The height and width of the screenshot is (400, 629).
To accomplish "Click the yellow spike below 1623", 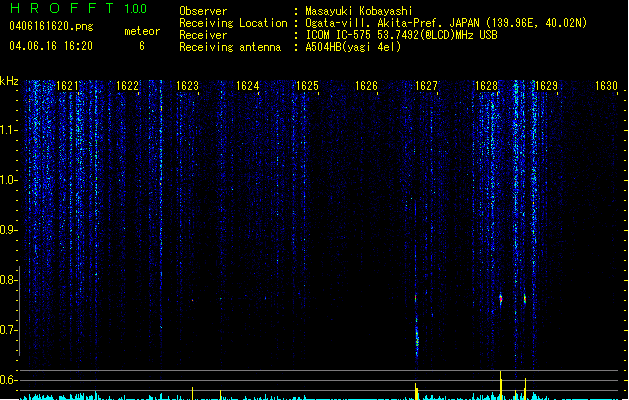I will click(193, 393).
